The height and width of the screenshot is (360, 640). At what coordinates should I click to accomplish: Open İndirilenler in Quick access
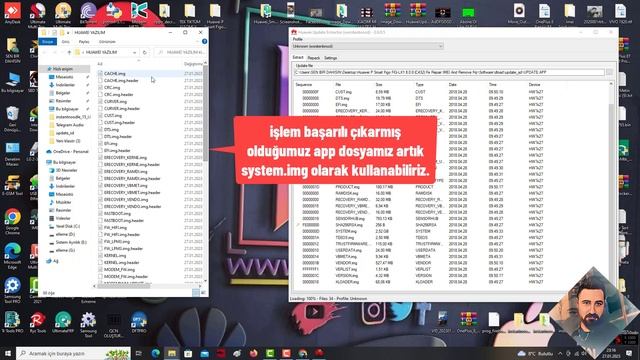click(x=65, y=85)
